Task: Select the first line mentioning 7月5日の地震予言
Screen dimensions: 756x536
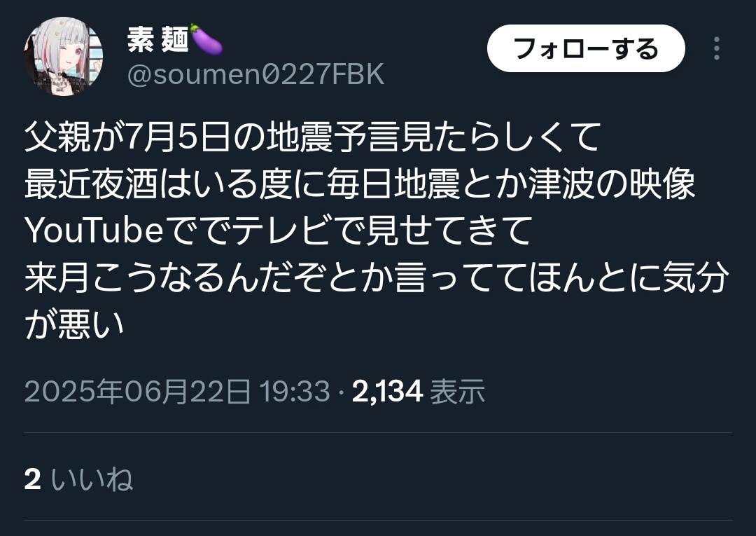Action: coord(312,137)
